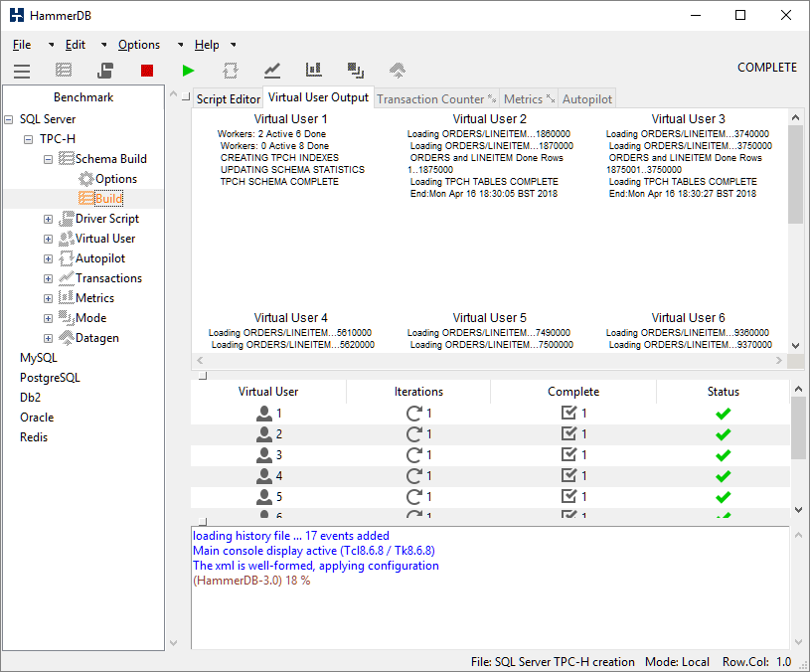Open the Transaction Counter line-chart toolbar icon
810x672 pixels.
pos(272,71)
